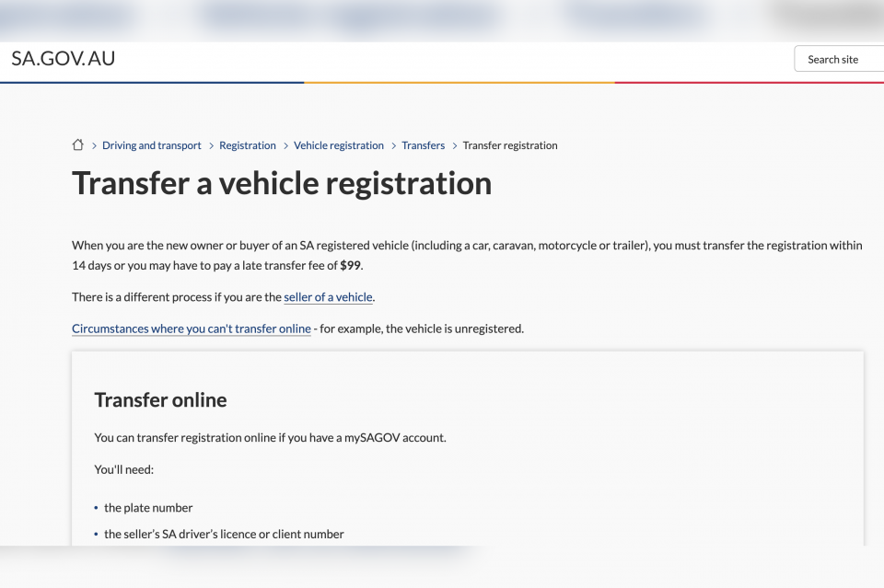Follow the seller of a vehicle link
Screen dimensions: 884x588
pos(328,297)
